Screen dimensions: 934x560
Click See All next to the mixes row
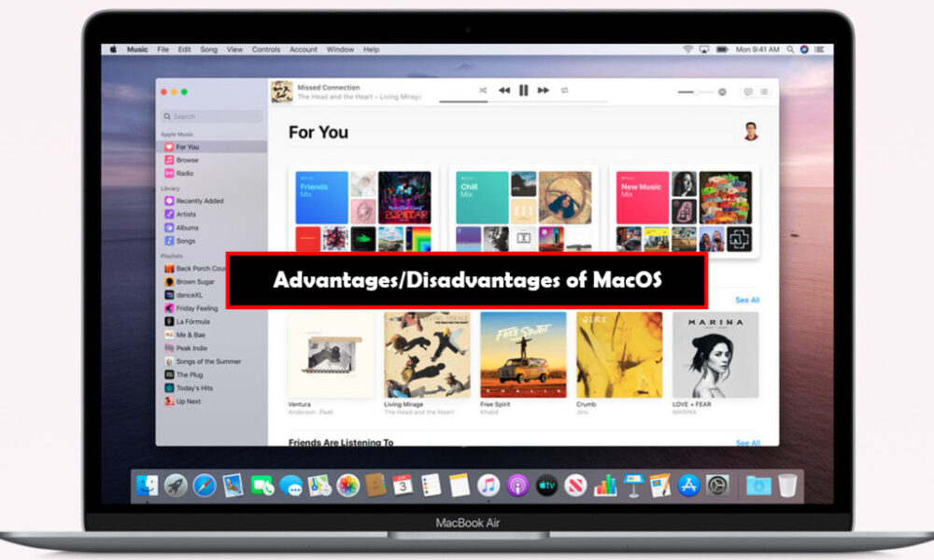pyautogui.click(x=748, y=300)
